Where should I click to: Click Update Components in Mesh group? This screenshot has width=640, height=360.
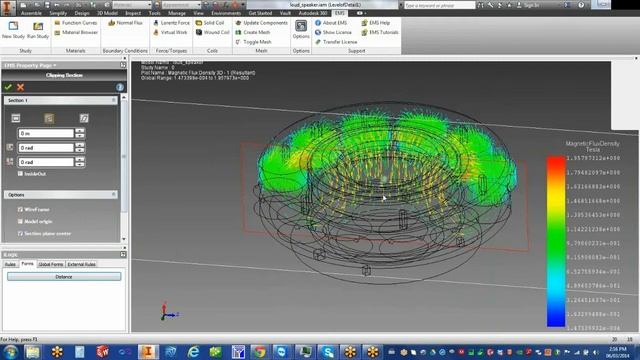[261, 23]
